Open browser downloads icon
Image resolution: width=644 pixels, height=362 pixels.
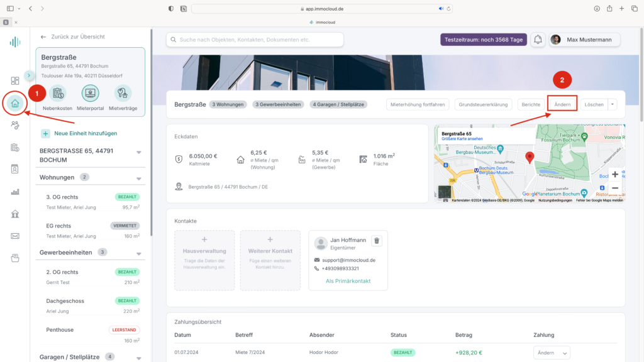point(597,8)
